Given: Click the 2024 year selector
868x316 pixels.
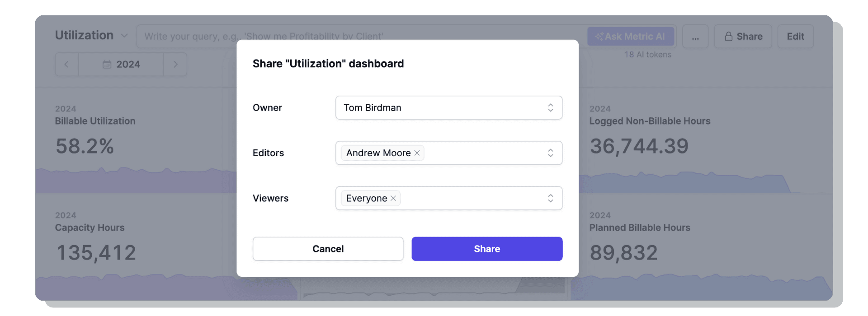Looking at the screenshot, I should point(128,65).
